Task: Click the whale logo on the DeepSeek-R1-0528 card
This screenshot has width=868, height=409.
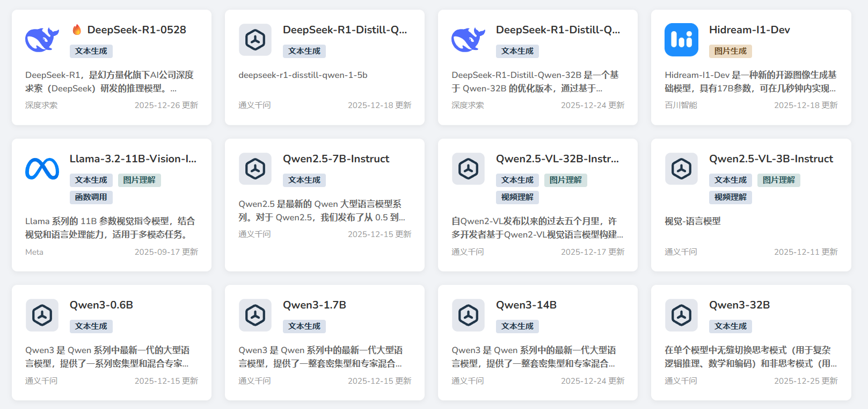Action: tap(42, 40)
